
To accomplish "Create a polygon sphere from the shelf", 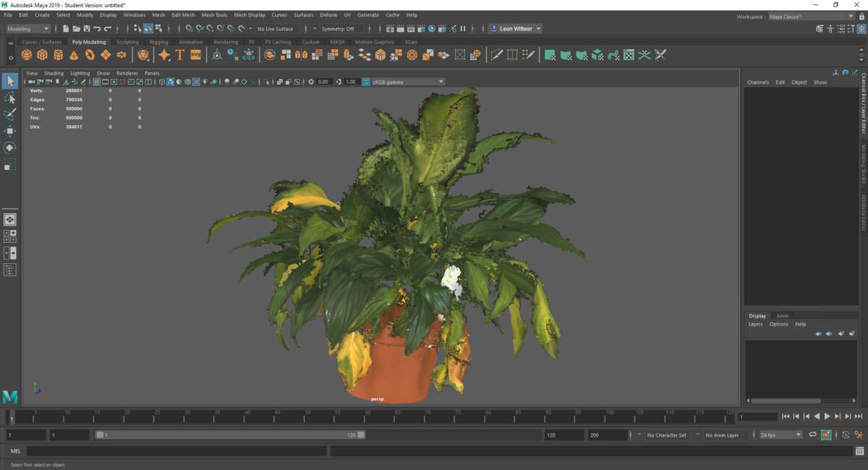I will click(x=27, y=55).
